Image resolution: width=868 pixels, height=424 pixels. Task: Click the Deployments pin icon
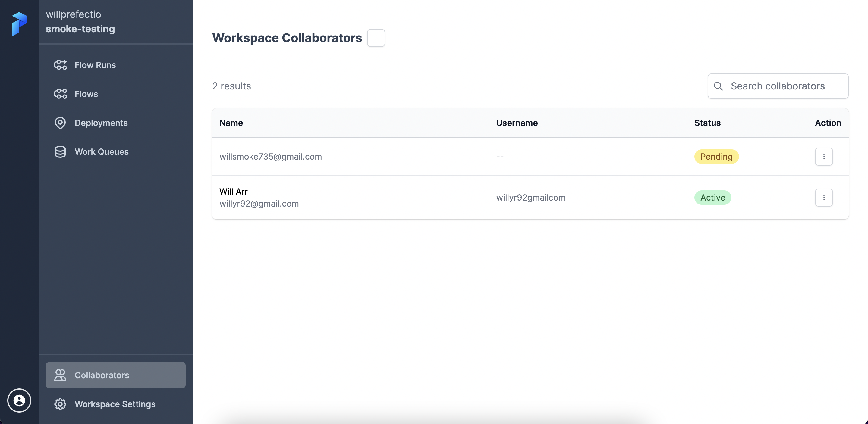pyautogui.click(x=60, y=123)
